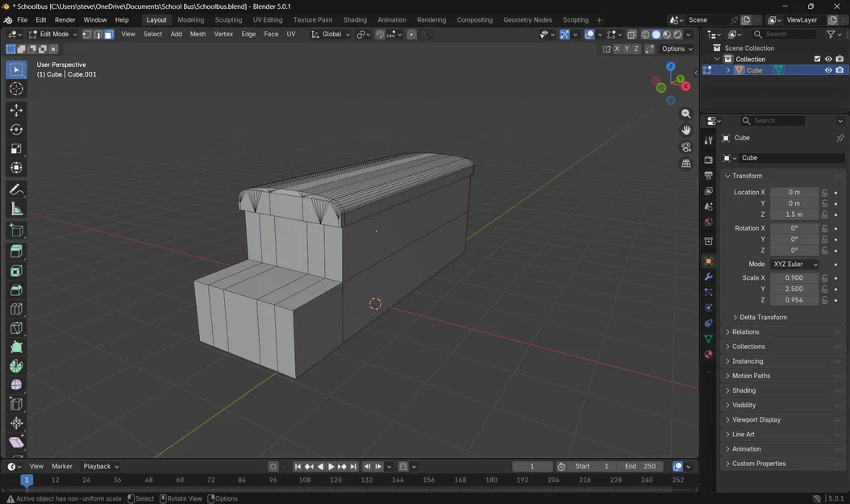Switch to the Sculpting workspace tab
Image resolution: width=850 pixels, height=504 pixels.
pos(228,20)
